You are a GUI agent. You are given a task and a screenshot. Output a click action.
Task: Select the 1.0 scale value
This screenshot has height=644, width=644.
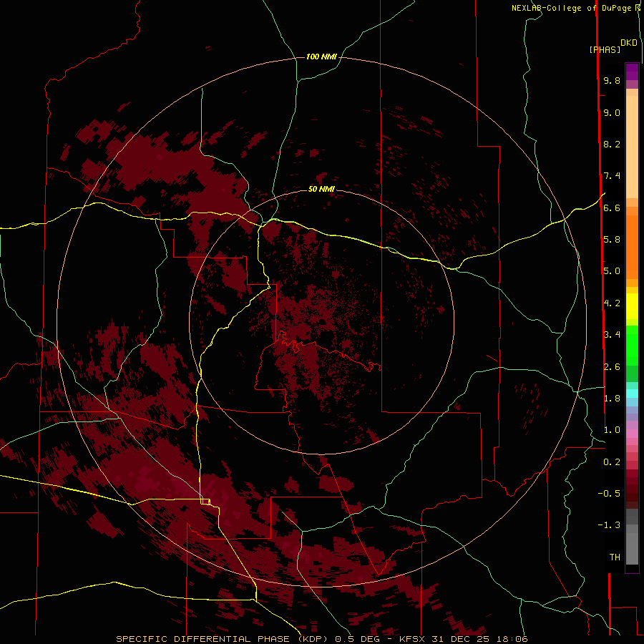(x=612, y=430)
